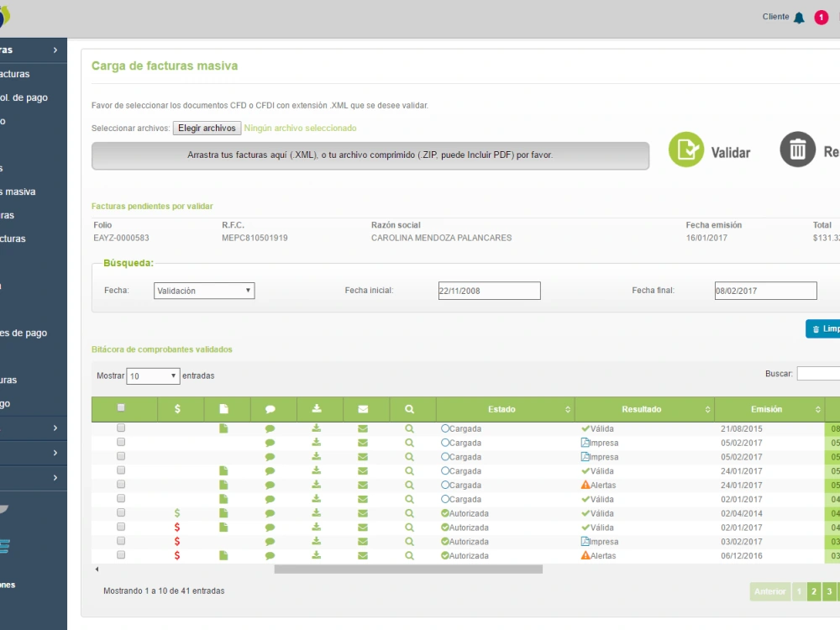
Task: Download the invoice in 21/08/2015 row
Action: (x=317, y=428)
